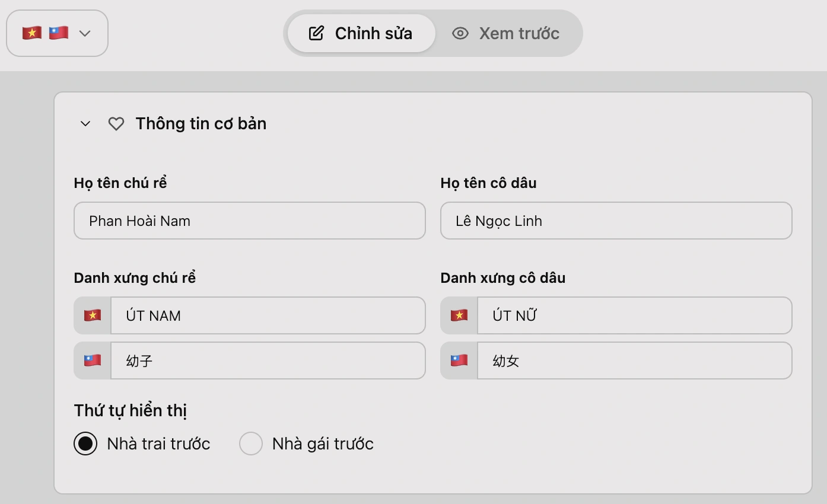Viewport: 827px width, 504px height.
Task: Click the ÚT NAM title field
Action: (268, 315)
